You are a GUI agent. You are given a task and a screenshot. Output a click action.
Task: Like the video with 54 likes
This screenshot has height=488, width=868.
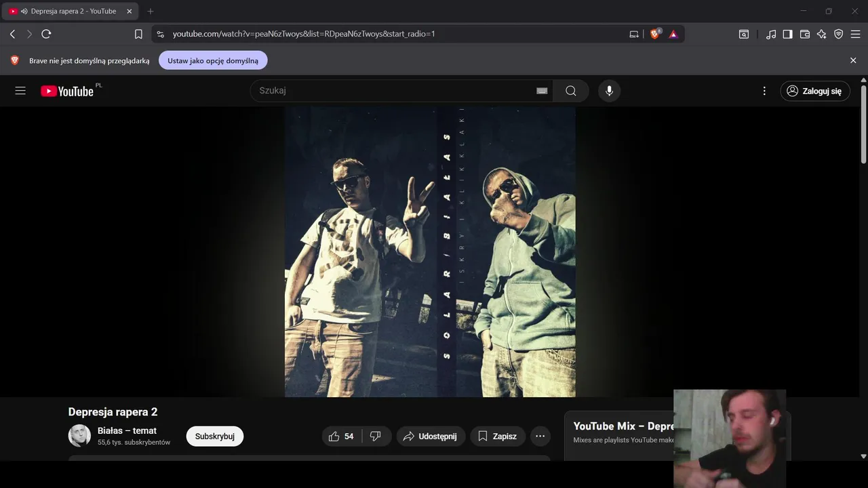342,436
